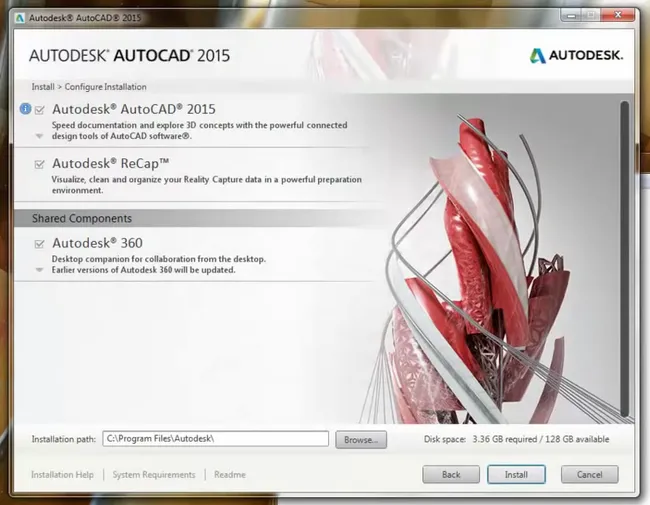Expand Autodesk 360 options arrow
Image resolution: width=650 pixels, height=505 pixels.
39,270
